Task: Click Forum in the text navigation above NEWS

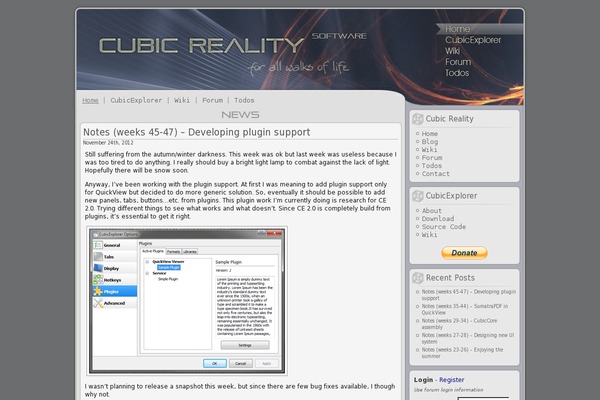Action: coord(212,100)
